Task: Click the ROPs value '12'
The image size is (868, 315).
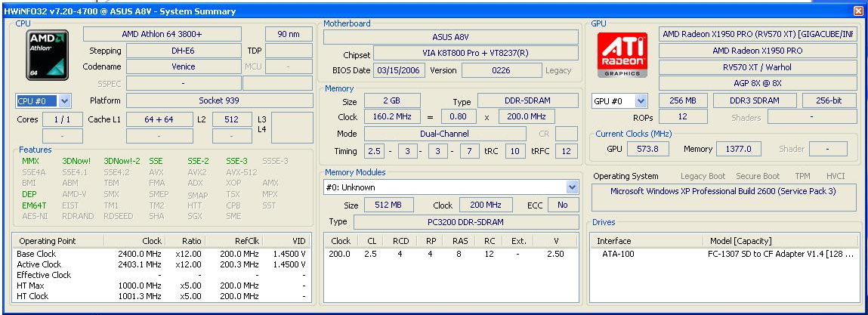Action: tap(683, 117)
